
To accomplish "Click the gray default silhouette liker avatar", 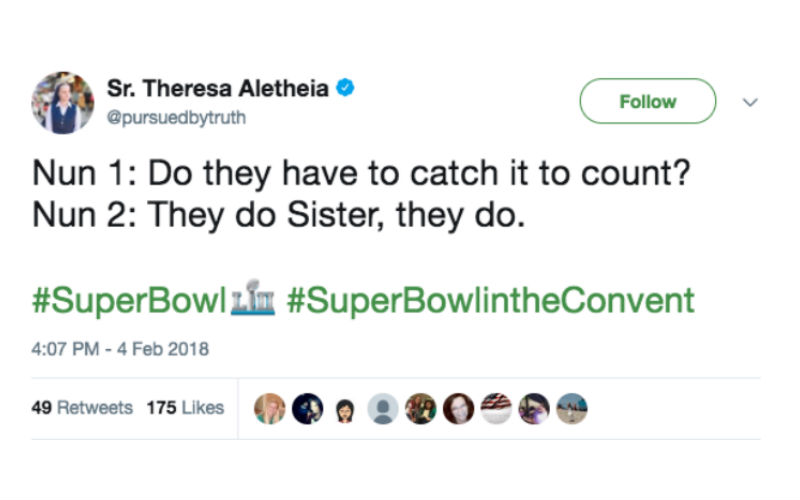I will click(382, 408).
